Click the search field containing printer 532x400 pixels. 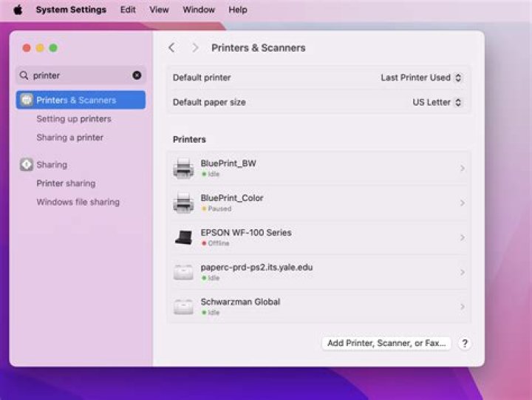coord(81,75)
